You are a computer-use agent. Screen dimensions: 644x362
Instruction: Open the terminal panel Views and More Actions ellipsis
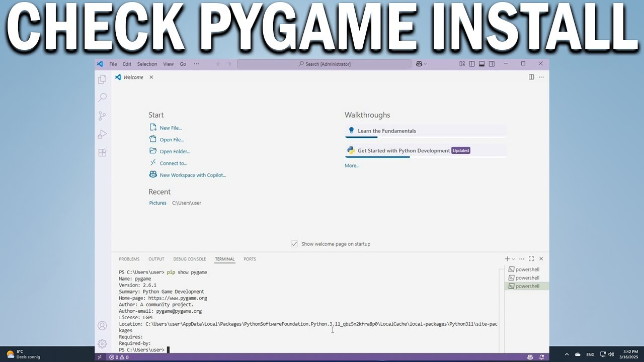pos(522,258)
